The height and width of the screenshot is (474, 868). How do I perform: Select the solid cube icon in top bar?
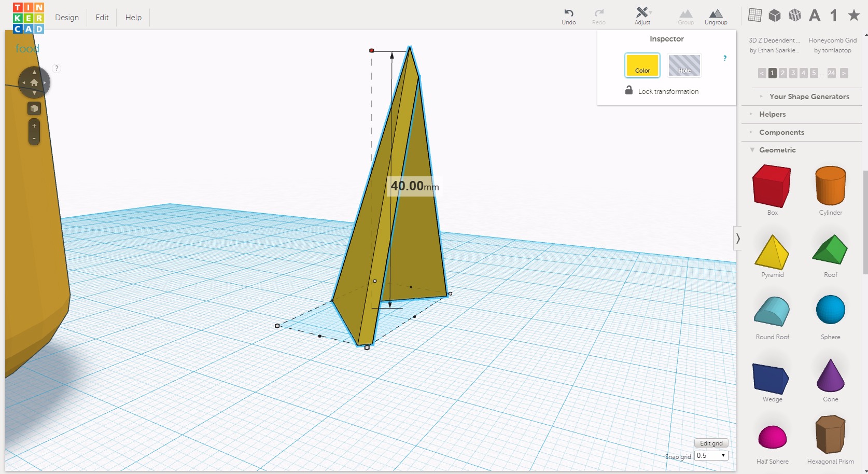tap(775, 15)
